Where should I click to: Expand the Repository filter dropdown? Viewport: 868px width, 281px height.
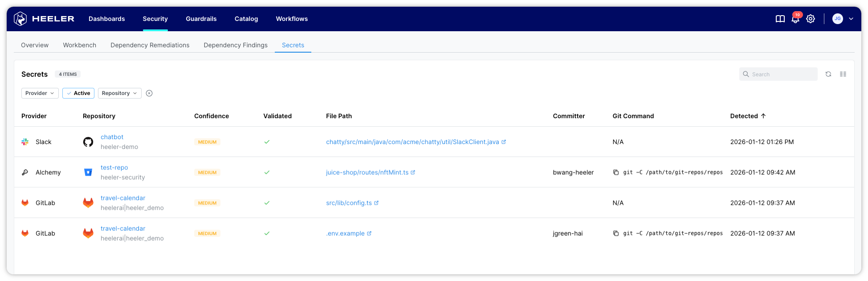(x=119, y=93)
